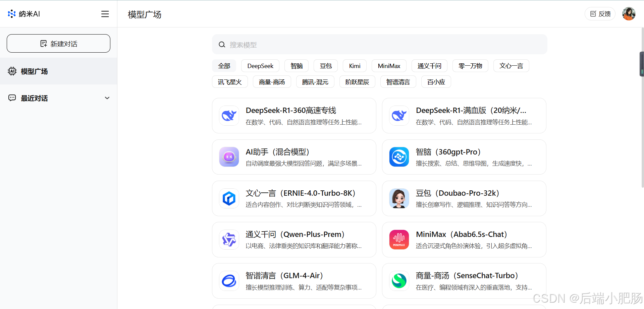
Task: Select the 全部 filter tag
Action: point(224,66)
